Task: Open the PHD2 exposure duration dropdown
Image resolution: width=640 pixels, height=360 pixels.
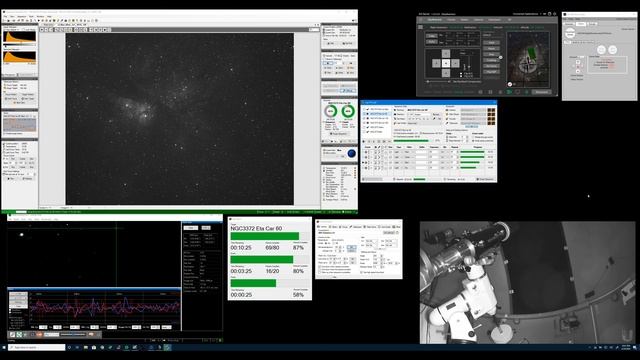Action: tap(52, 335)
